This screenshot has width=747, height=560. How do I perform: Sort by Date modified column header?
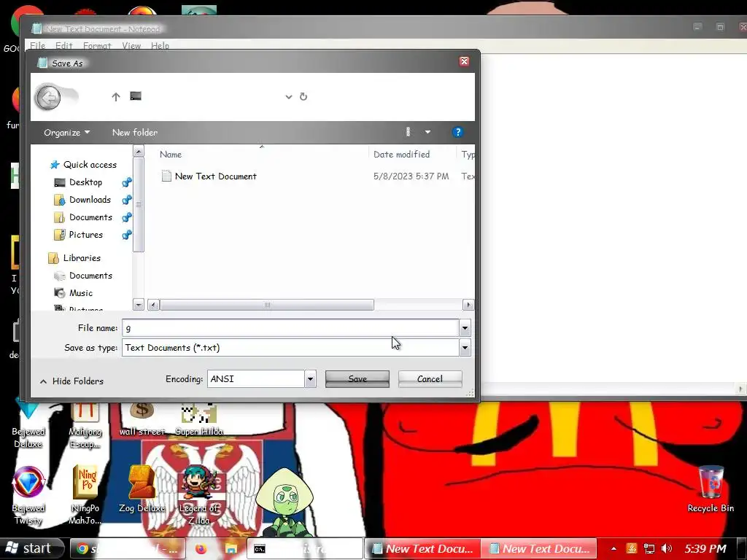(402, 155)
